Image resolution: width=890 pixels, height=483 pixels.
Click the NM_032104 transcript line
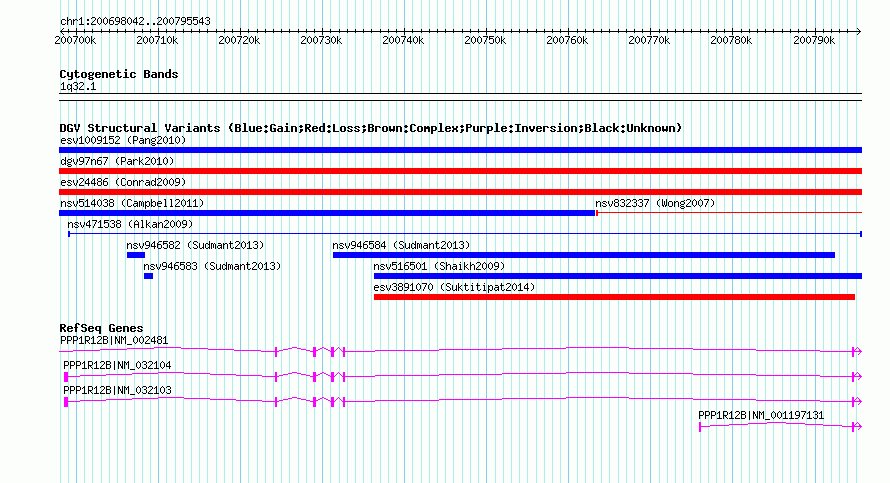pos(463,376)
